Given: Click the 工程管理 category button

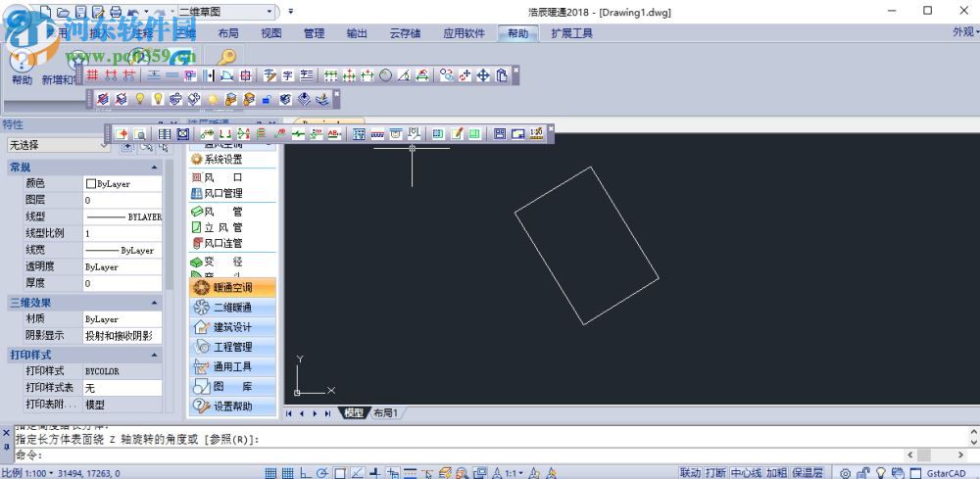Looking at the screenshot, I should pyautogui.click(x=232, y=347).
